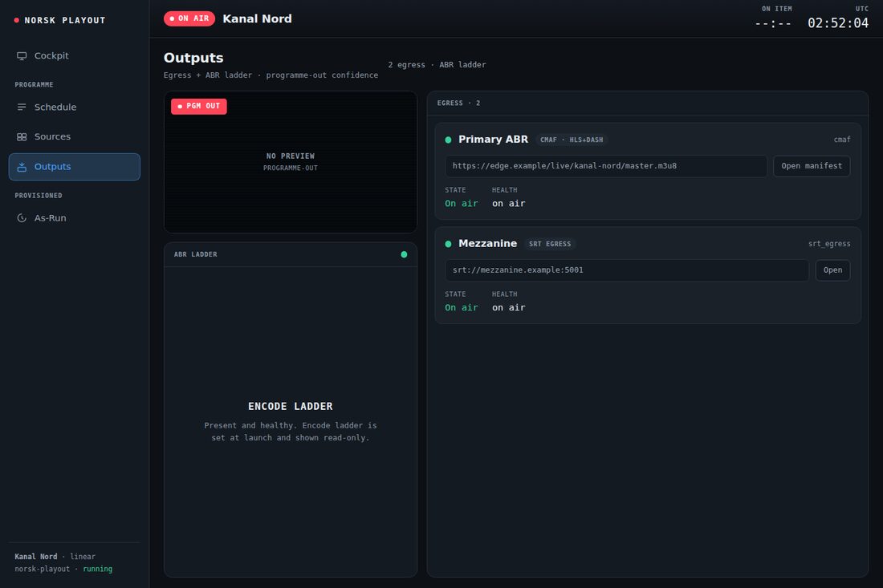This screenshot has height=588, width=883.
Task: Click the Primary ABR egress name
Action: click(x=494, y=140)
